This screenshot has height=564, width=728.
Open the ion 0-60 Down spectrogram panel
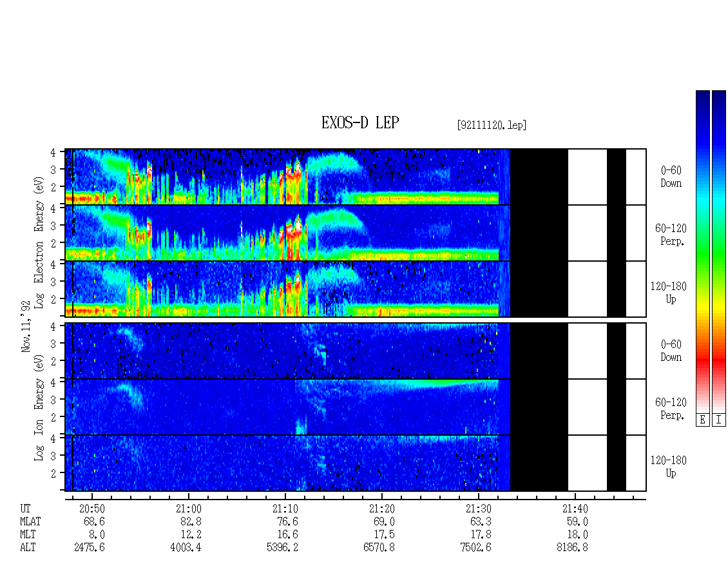(356, 351)
